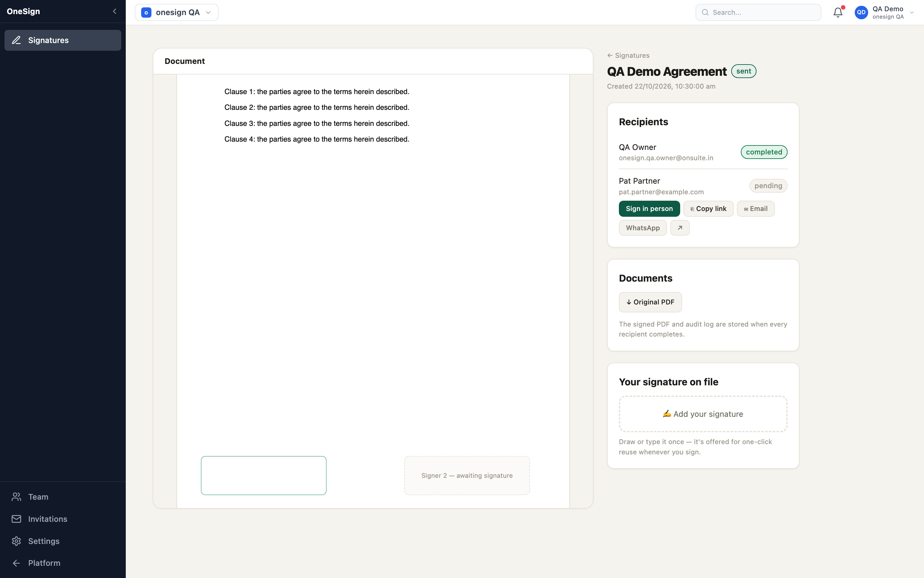924x578 pixels.
Task: Click the pending badge for Pat Partner
Action: pos(768,186)
